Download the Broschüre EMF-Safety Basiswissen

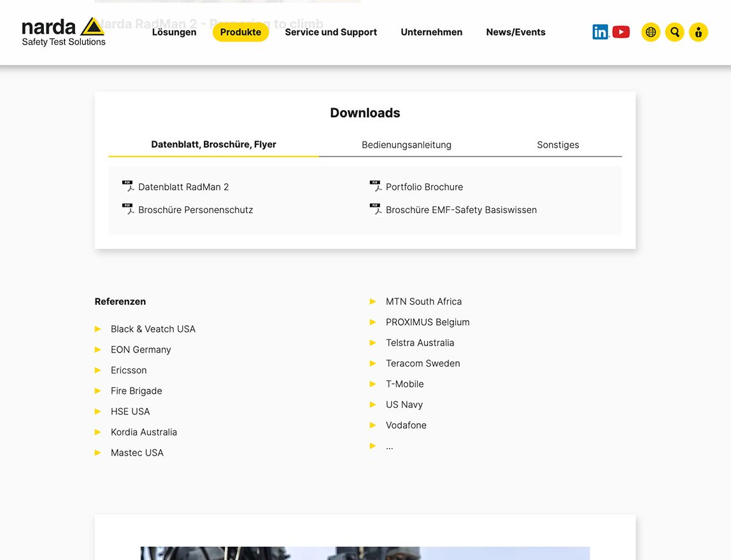point(461,209)
